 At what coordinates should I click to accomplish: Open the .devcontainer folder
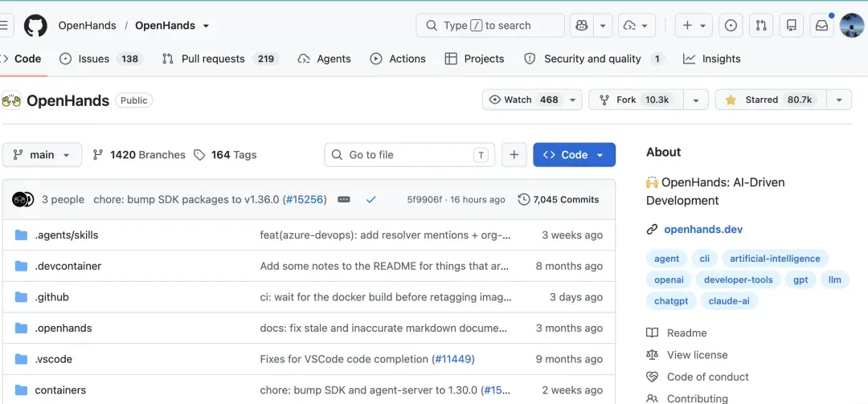tap(68, 266)
